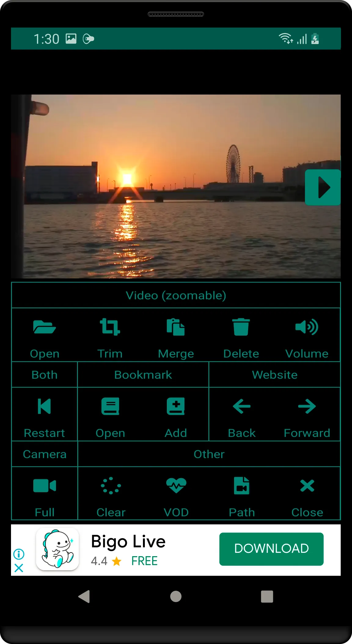The image size is (352, 644).
Task: Go Back with left arrow icon
Action: coord(241,406)
